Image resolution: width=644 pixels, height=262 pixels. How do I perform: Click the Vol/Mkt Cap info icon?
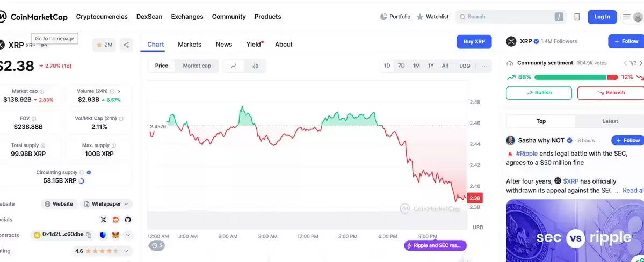(x=121, y=118)
